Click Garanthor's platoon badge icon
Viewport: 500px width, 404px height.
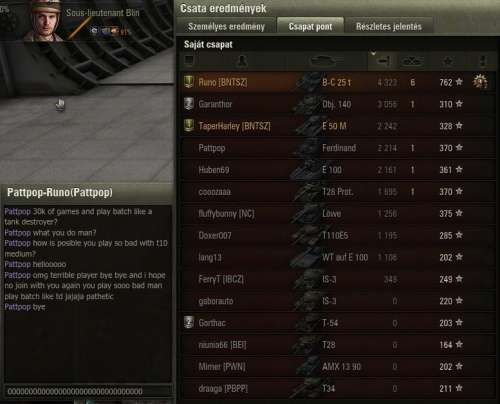[189, 104]
